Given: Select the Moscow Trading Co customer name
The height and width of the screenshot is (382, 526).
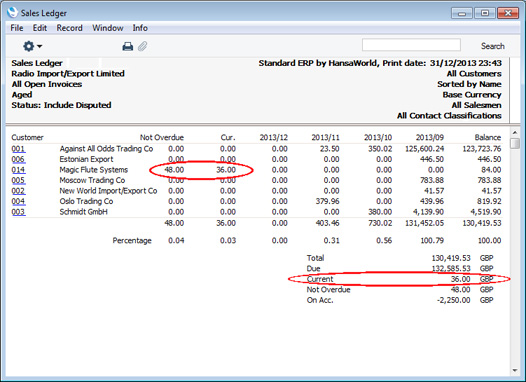Looking at the screenshot, I should (92, 180).
